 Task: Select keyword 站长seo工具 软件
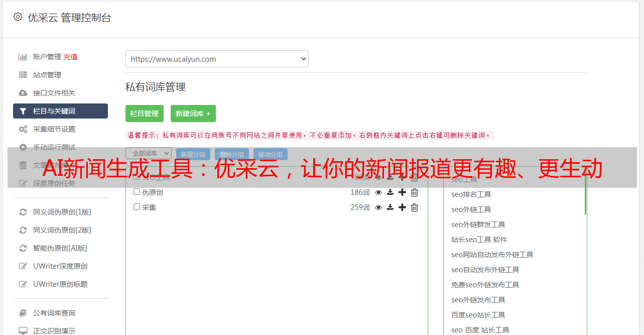coord(479,240)
